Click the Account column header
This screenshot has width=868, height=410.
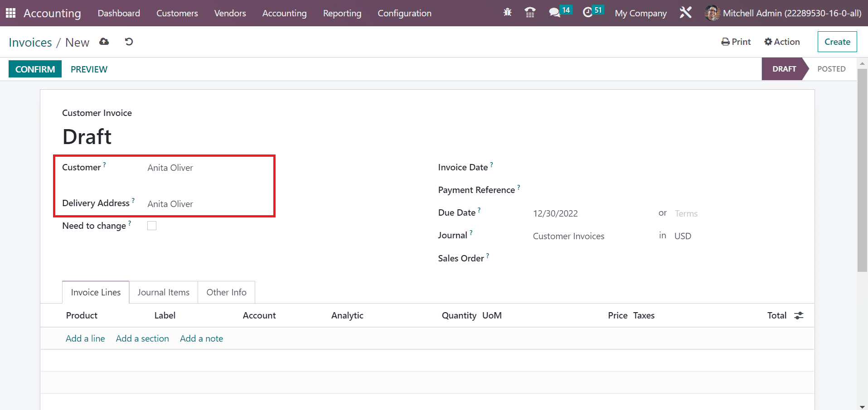point(259,315)
